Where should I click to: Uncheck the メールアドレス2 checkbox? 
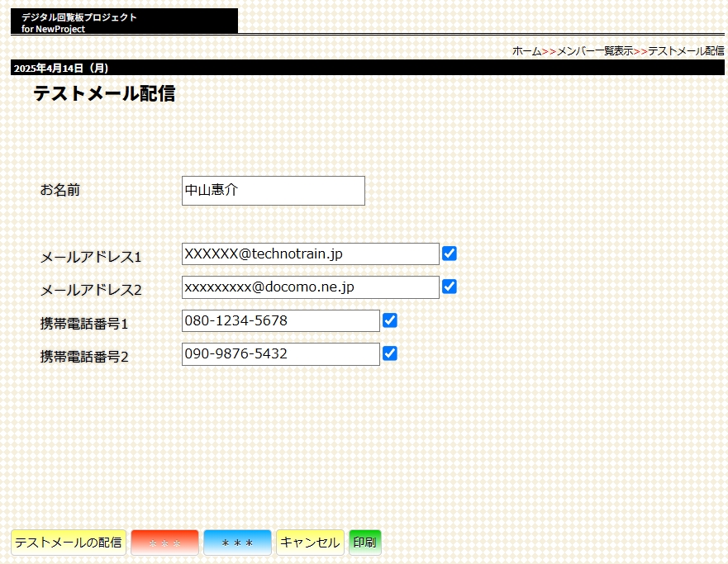[x=450, y=287]
